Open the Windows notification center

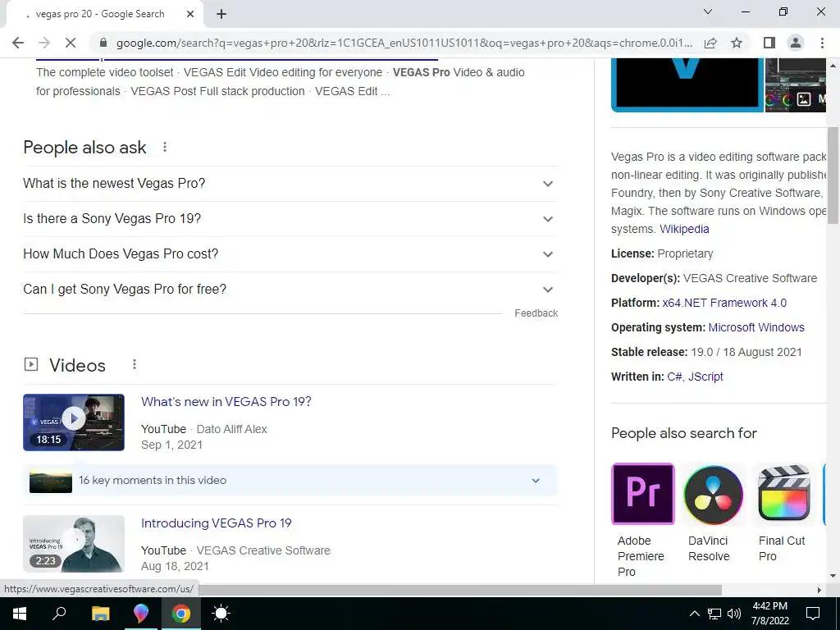click(813, 614)
